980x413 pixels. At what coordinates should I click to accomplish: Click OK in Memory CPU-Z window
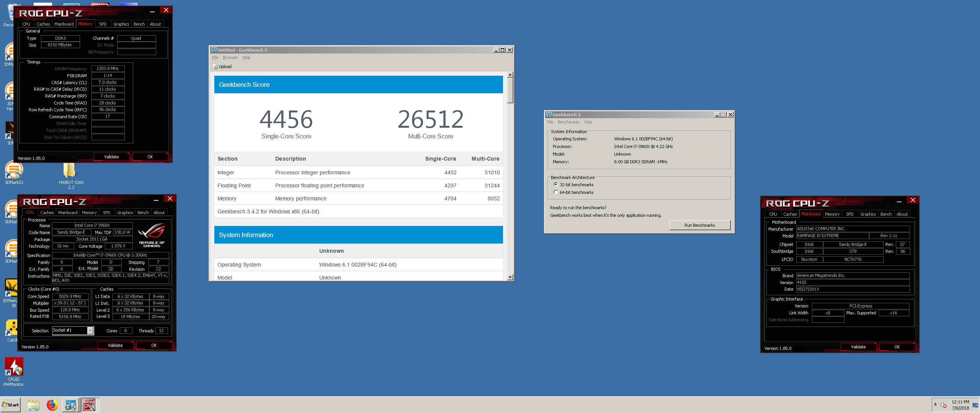pos(150,157)
